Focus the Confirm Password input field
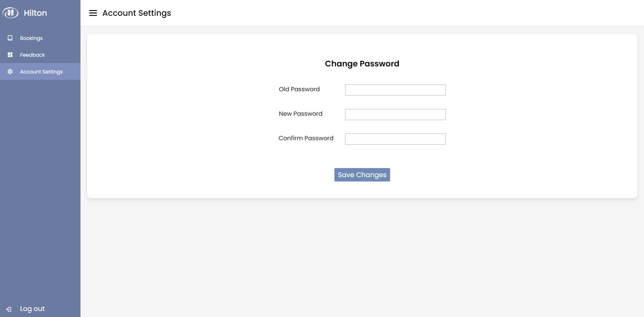 (x=395, y=139)
